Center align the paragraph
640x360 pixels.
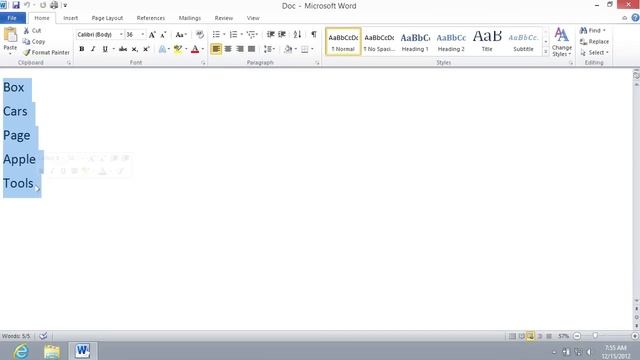coord(228,49)
